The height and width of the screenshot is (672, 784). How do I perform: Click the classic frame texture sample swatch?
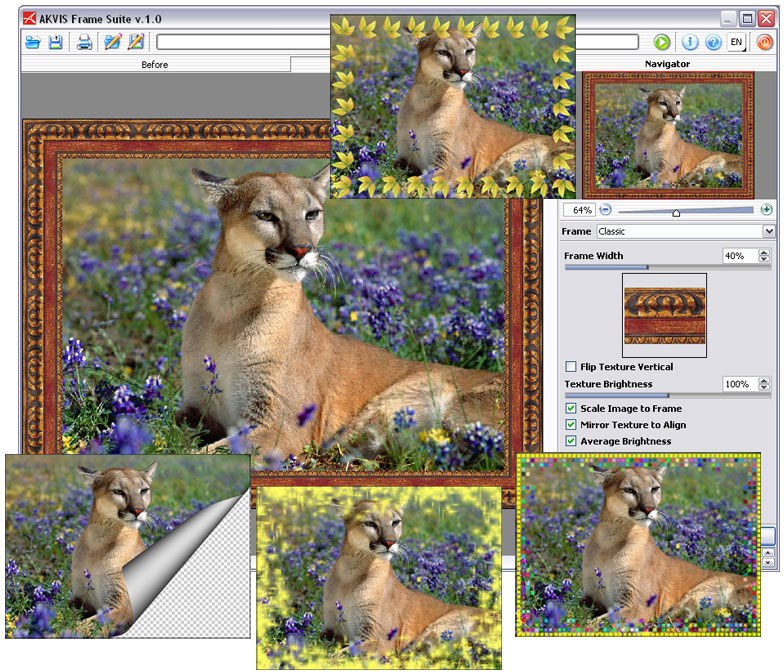point(664,316)
